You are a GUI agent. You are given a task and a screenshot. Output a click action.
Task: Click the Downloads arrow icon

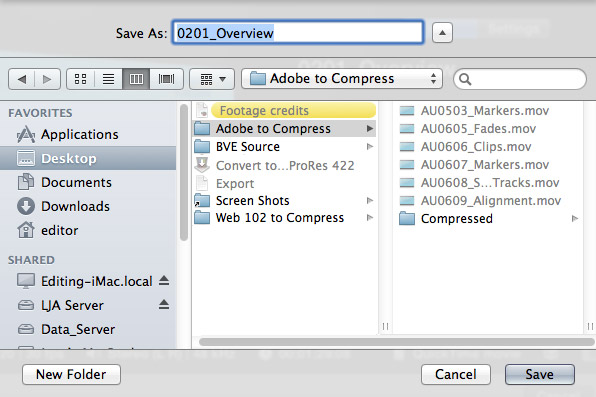(x=26, y=206)
